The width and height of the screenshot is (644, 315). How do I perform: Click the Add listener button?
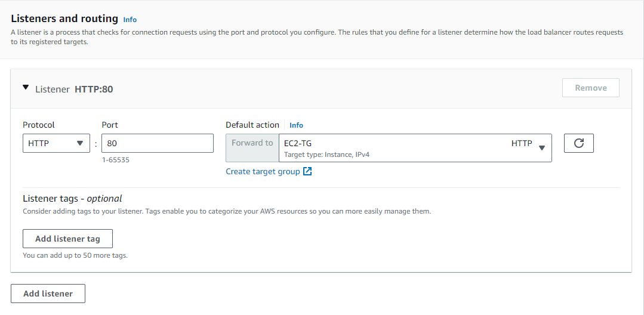[x=48, y=294]
